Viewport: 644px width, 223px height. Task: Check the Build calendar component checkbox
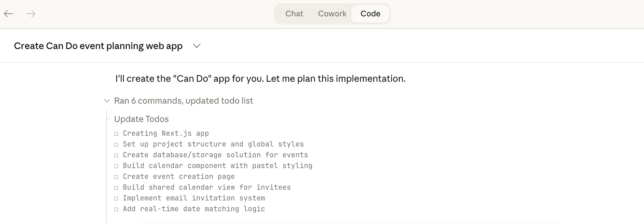pos(116,166)
